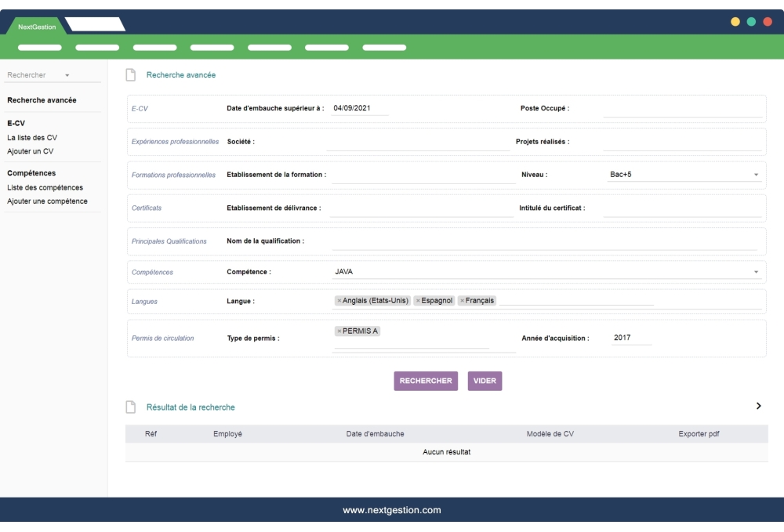Click the document icon beside Résultat de la recherche
The width and height of the screenshot is (784, 532).
(129, 407)
